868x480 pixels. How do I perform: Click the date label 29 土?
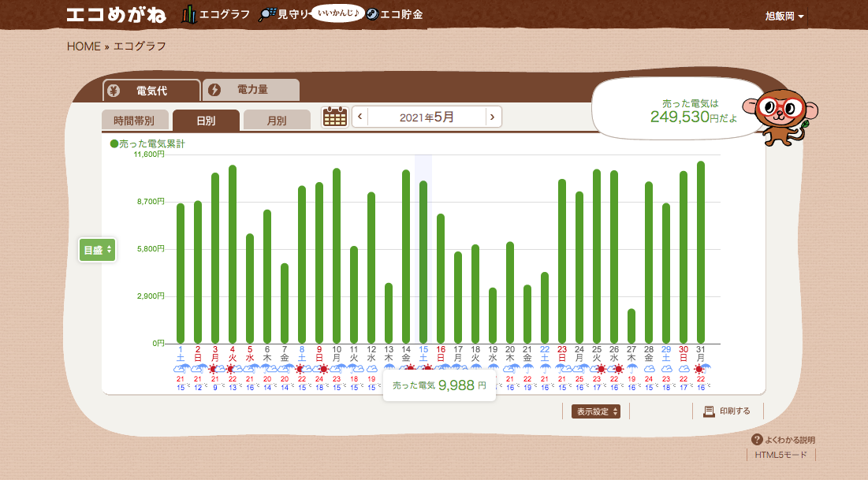(666, 354)
